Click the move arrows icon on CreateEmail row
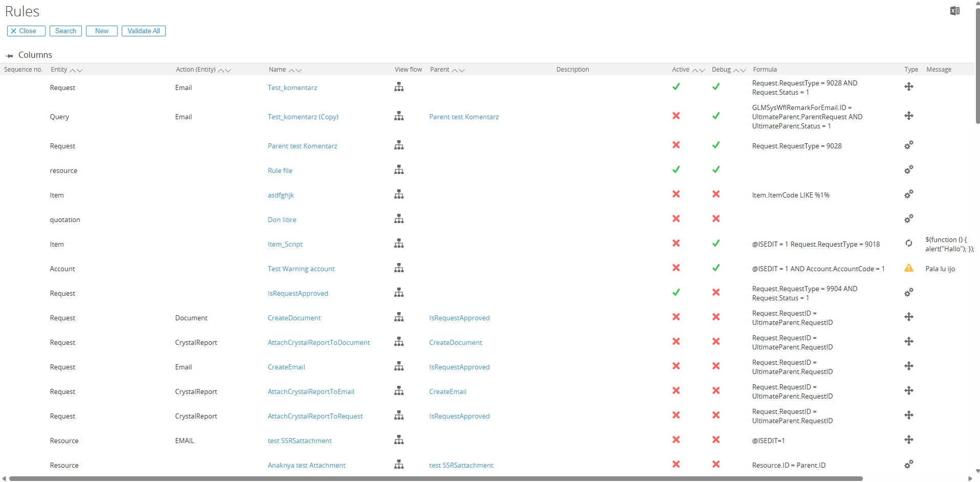This screenshot has height=482, width=980. 909,366
